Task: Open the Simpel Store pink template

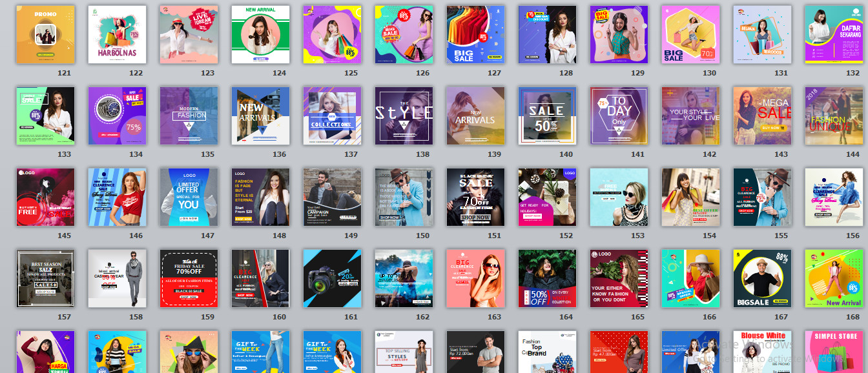Action: (834, 352)
